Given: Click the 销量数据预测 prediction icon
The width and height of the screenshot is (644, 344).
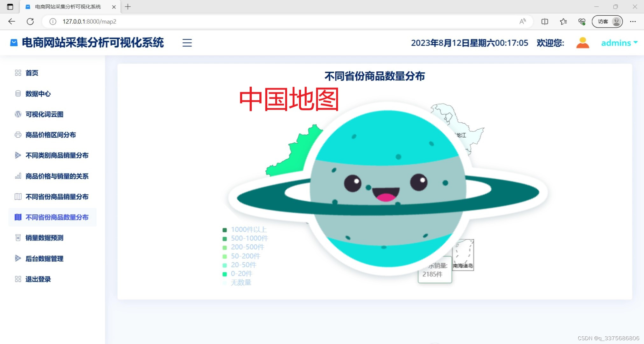Looking at the screenshot, I should tap(18, 238).
